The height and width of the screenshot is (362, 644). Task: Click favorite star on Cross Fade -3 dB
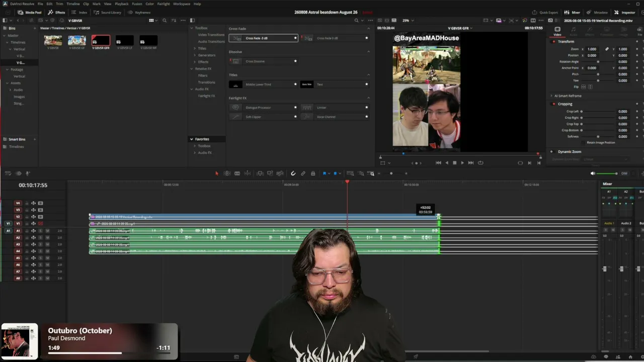tap(295, 38)
